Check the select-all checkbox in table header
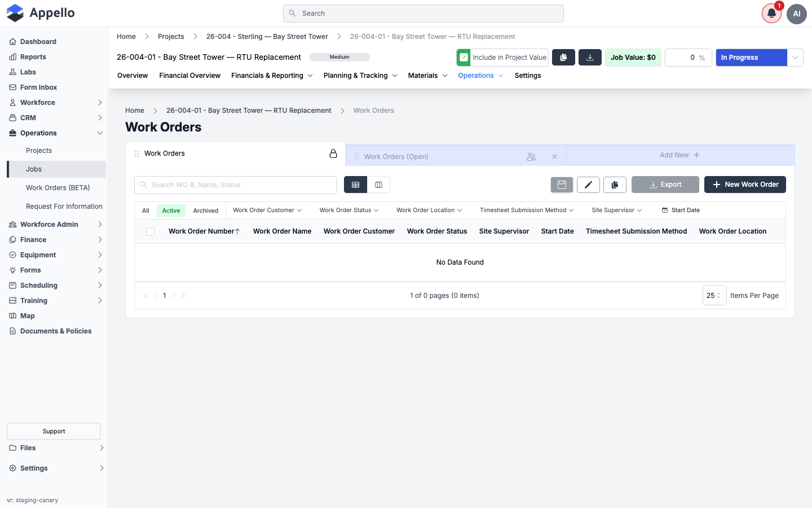Image resolution: width=812 pixels, height=518 pixels. coord(150,231)
